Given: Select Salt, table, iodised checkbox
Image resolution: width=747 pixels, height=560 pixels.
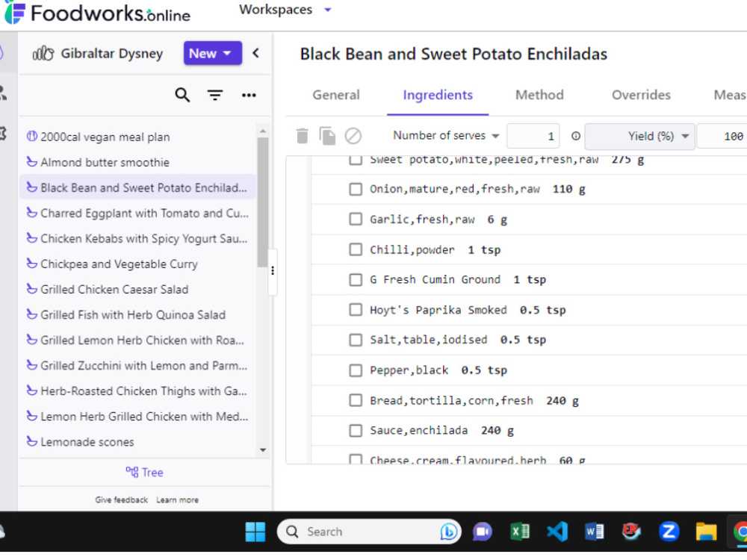Looking at the screenshot, I should pyautogui.click(x=356, y=340).
